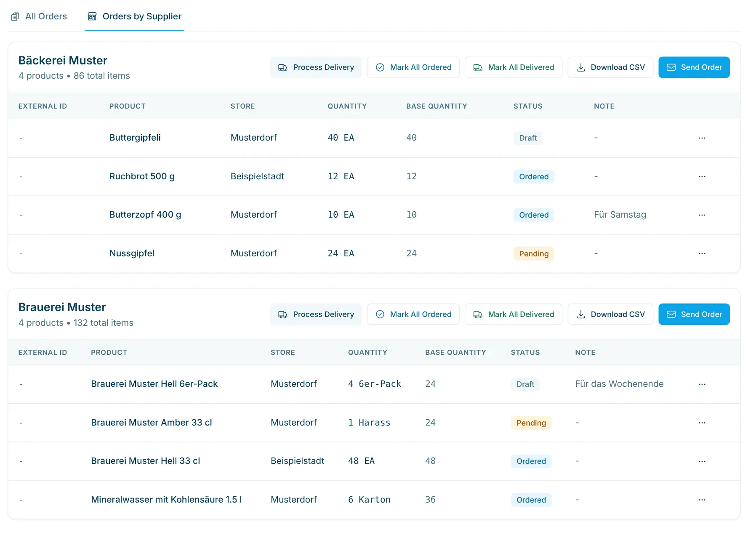The image size is (756, 535).
Task: Switch to Orders by Supplier tab
Action: pos(134,16)
